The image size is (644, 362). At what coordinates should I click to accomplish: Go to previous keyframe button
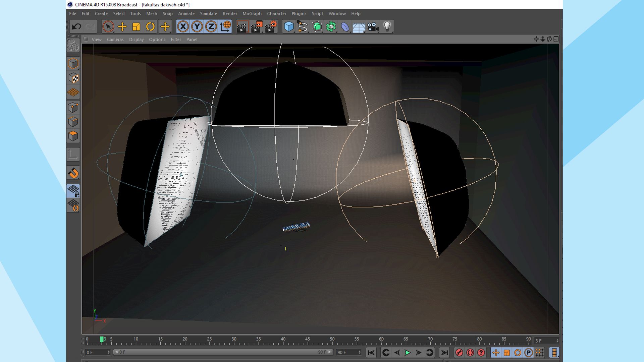386,353
